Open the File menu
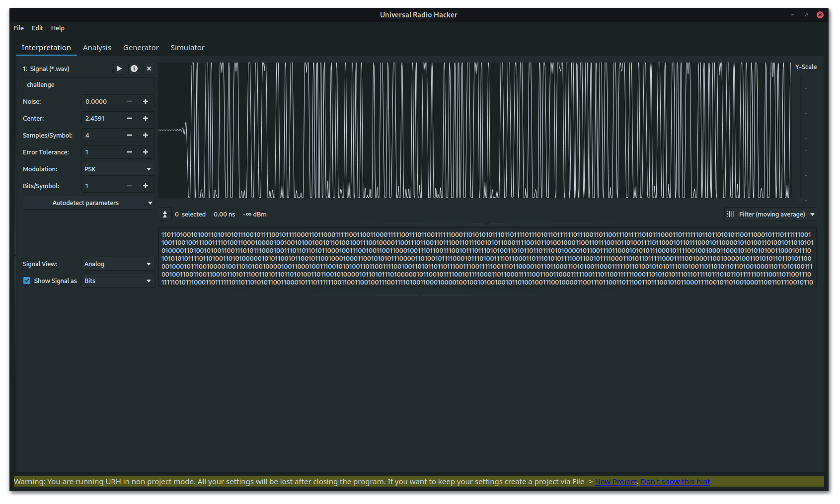Screen dimensions: 840x504 pos(18,28)
